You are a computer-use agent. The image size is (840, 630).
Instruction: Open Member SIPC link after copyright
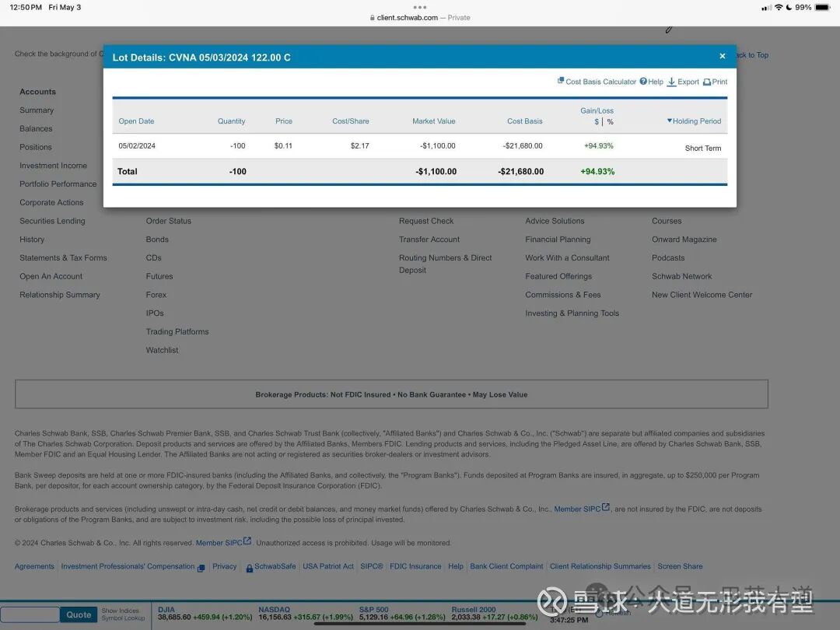pyautogui.click(x=223, y=543)
